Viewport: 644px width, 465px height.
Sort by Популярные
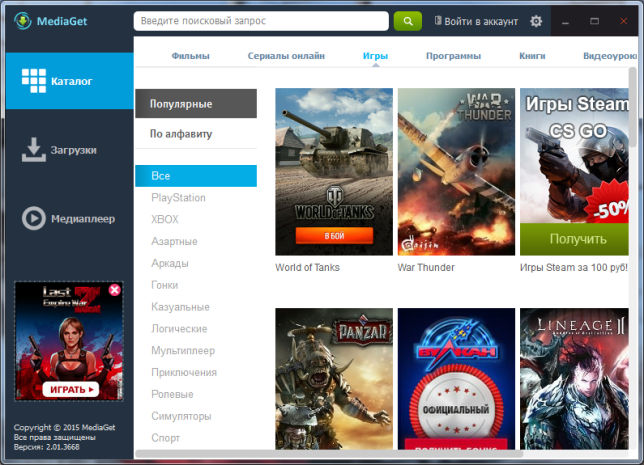[196, 104]
